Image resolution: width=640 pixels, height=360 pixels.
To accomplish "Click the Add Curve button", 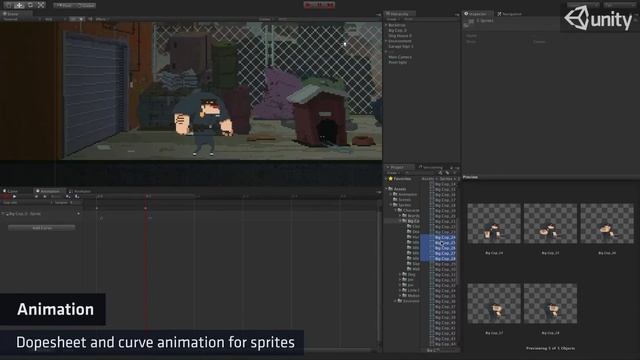I will [x=42, y=228].
